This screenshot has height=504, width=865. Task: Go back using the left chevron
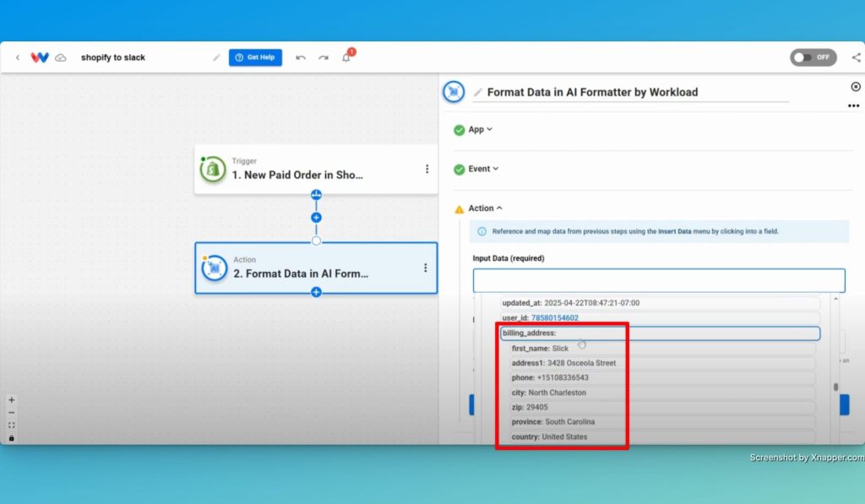[x=18, y=57]
